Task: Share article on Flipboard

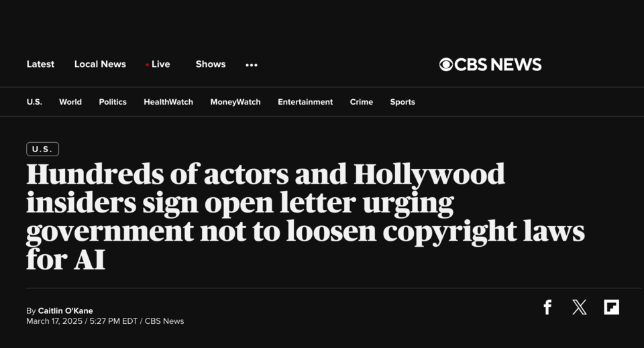Action: 611,308
